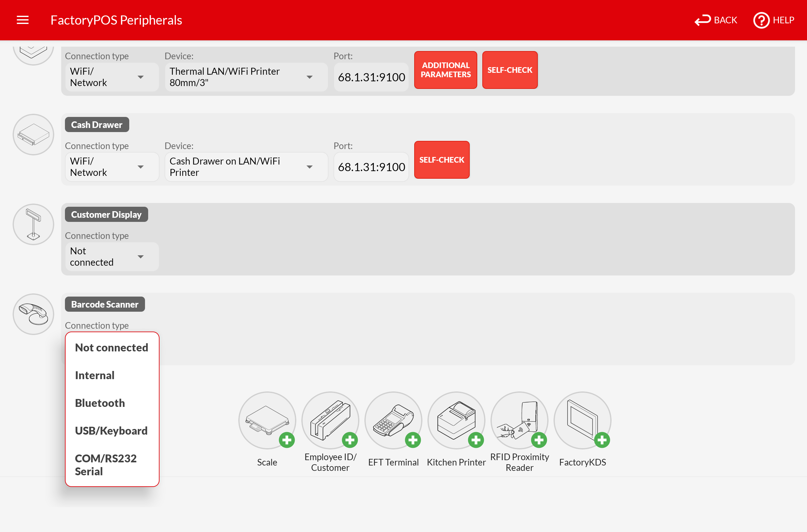Viewport: 807px width, 532px height.
Task: Choose USB/Keyboard connection option
Action: coord(111,431)
